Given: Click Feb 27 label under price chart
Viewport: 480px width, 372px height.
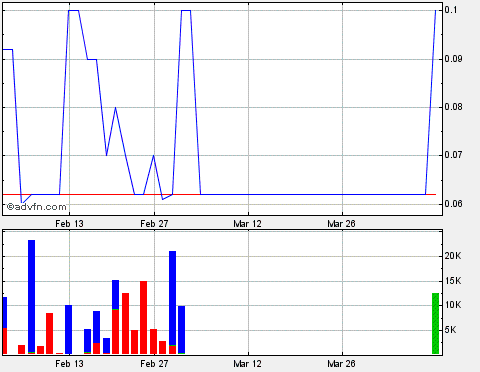Looking at the screenshot, I should (154, 224).
